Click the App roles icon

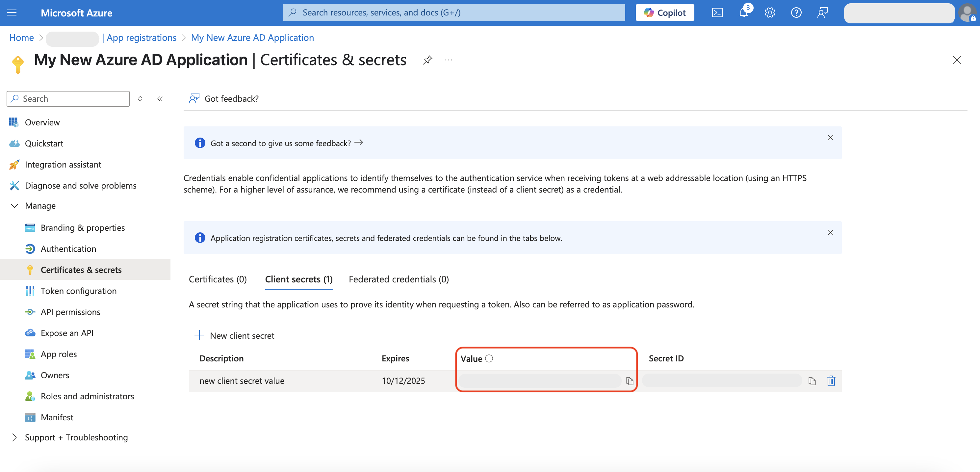pyautogui.click(x=30, y=354)
